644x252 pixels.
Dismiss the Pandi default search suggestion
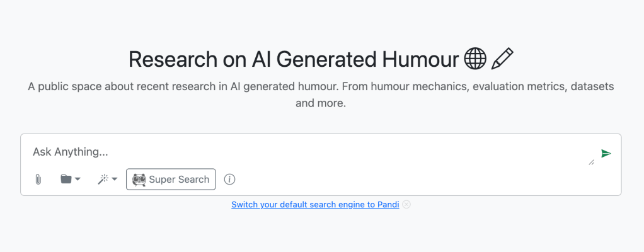407,204
